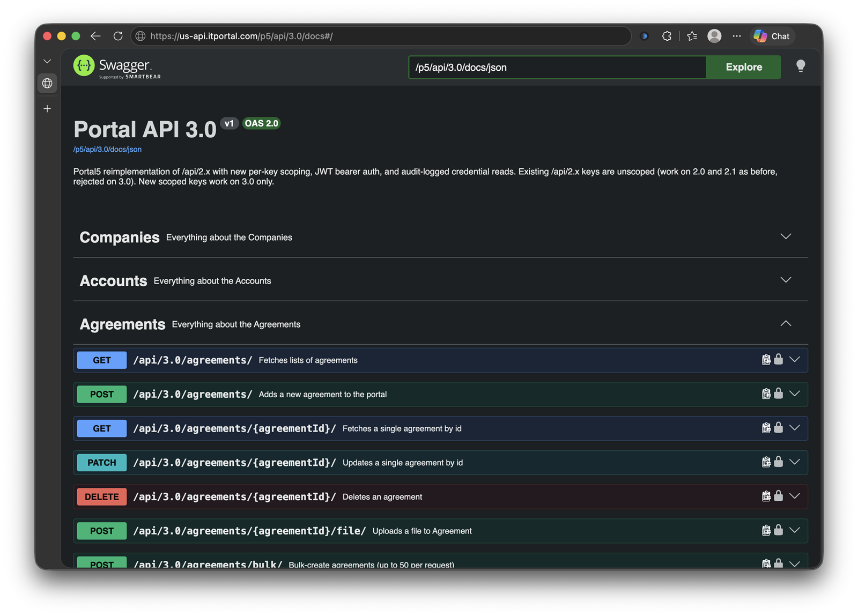858x616 pixels.
Task: Copy path of POST file upload endpoint
Action: [x=766, y=530]
